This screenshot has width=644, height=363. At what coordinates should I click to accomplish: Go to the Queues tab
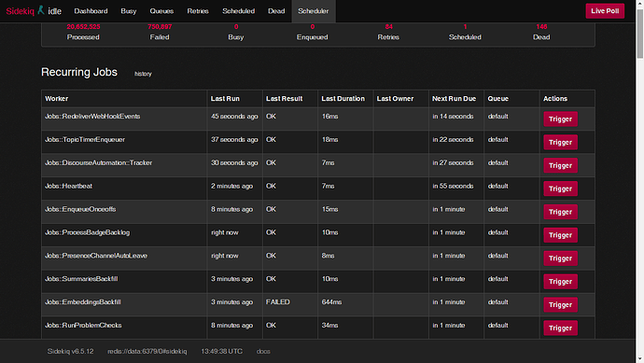pyautogui.click(x=161, y=11)
